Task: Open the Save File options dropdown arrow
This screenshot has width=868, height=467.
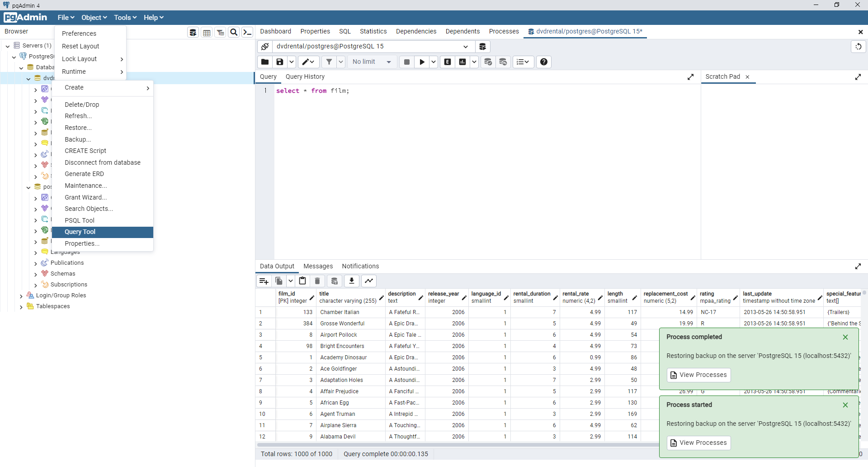Action: tap(292, 62)
